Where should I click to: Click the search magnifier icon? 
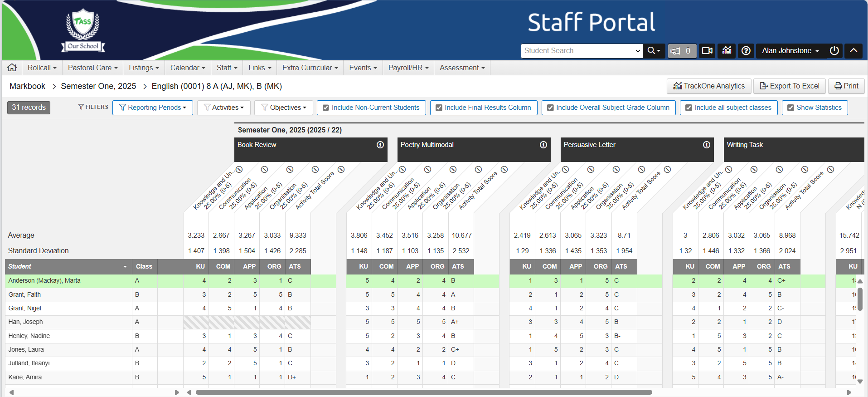pos(653,51)
